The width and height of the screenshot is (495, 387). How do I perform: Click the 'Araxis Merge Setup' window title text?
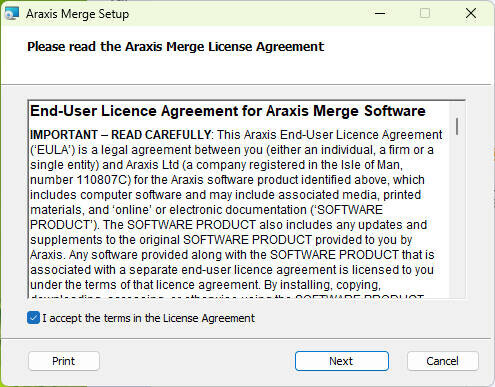click(x=77, y=14)
